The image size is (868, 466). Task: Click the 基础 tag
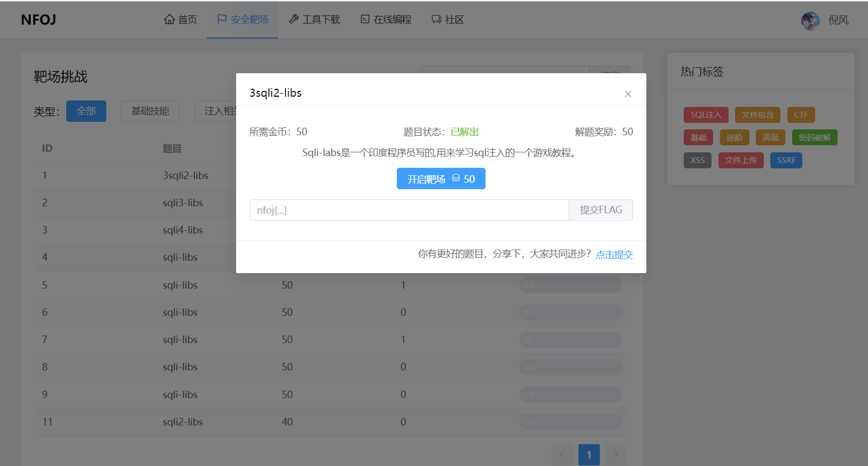[698, 137]
